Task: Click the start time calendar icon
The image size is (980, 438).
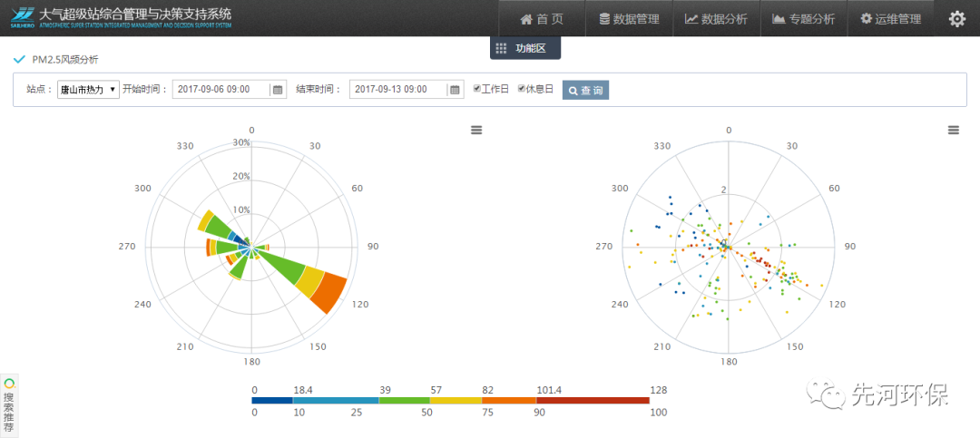Action: coord(279,90)
